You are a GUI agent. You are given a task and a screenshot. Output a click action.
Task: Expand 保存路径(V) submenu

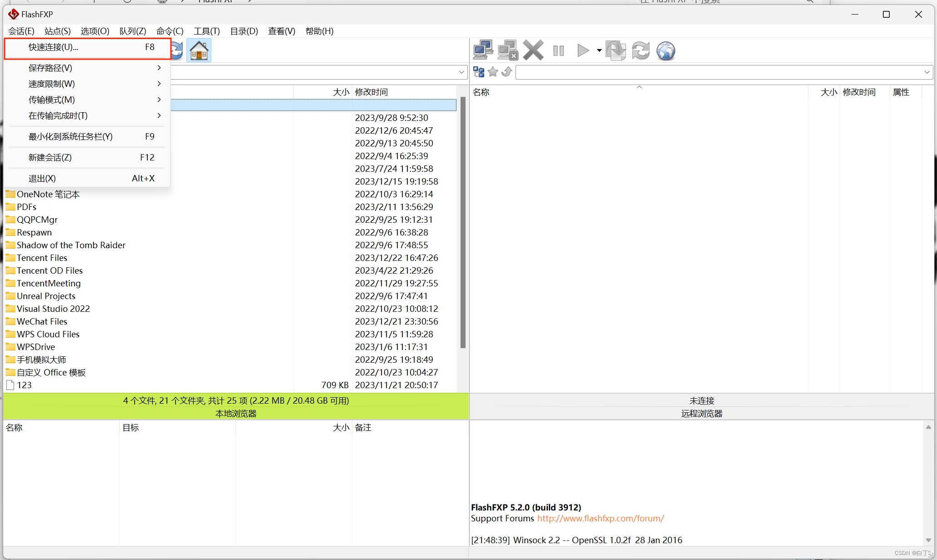(x=87, y=68)
